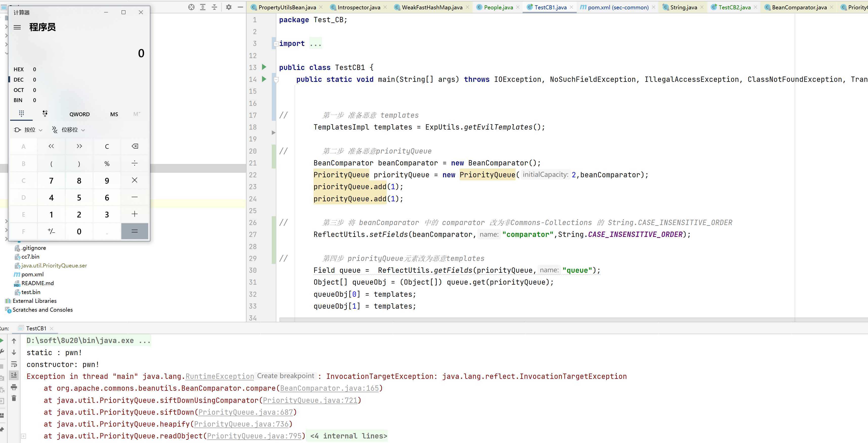
Task: Click the Up the Stack Trace arrow
Action: pyautogui.click(x=14, y=341)
